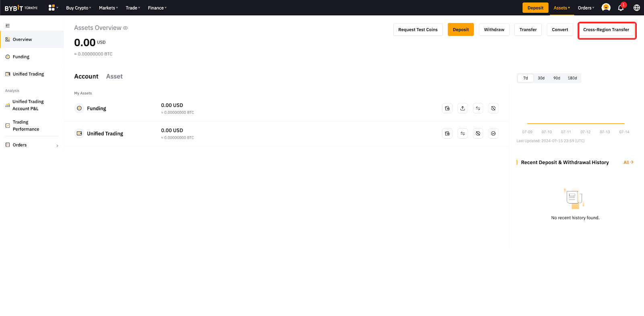Click the Cross-Region Transfer button
The width and height of the screenshot is (644, 316).
pyautogui.click(x=606, y=30)
